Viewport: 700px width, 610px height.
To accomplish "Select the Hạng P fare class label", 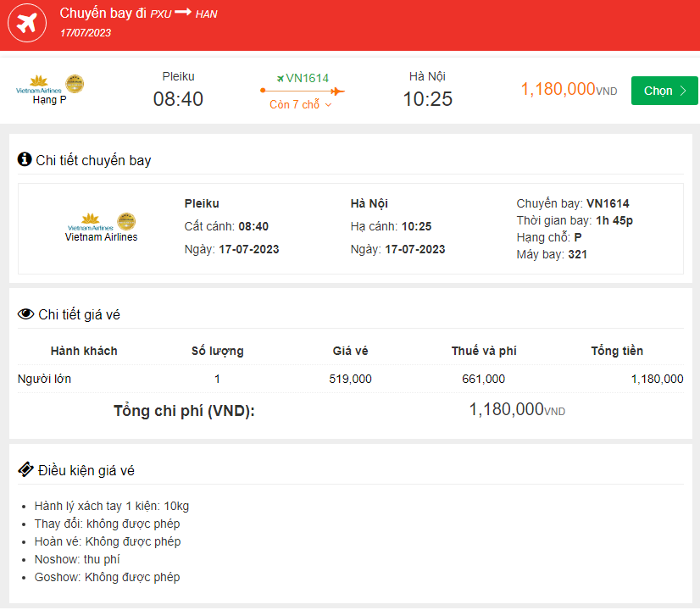I will 49,97.
